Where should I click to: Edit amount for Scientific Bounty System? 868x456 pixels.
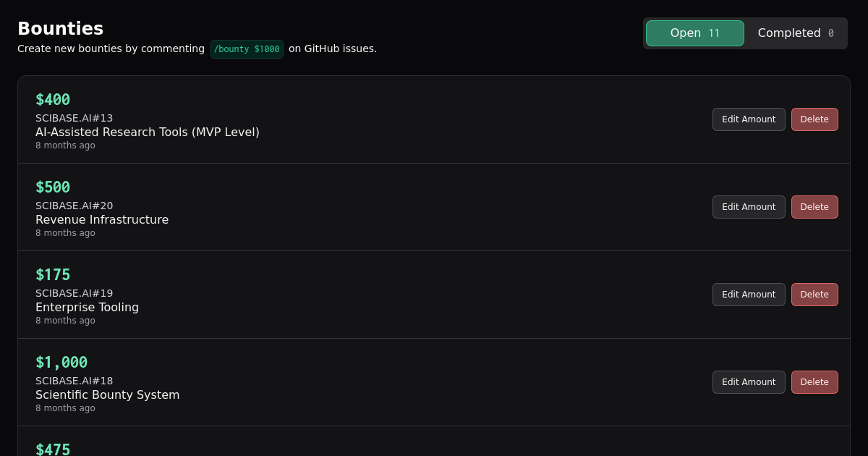(x=749, y=382)
